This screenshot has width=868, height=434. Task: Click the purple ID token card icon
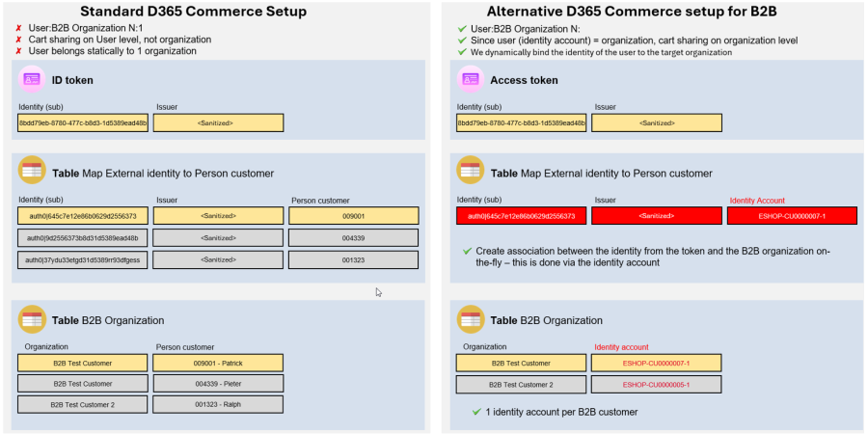[31, 80]
